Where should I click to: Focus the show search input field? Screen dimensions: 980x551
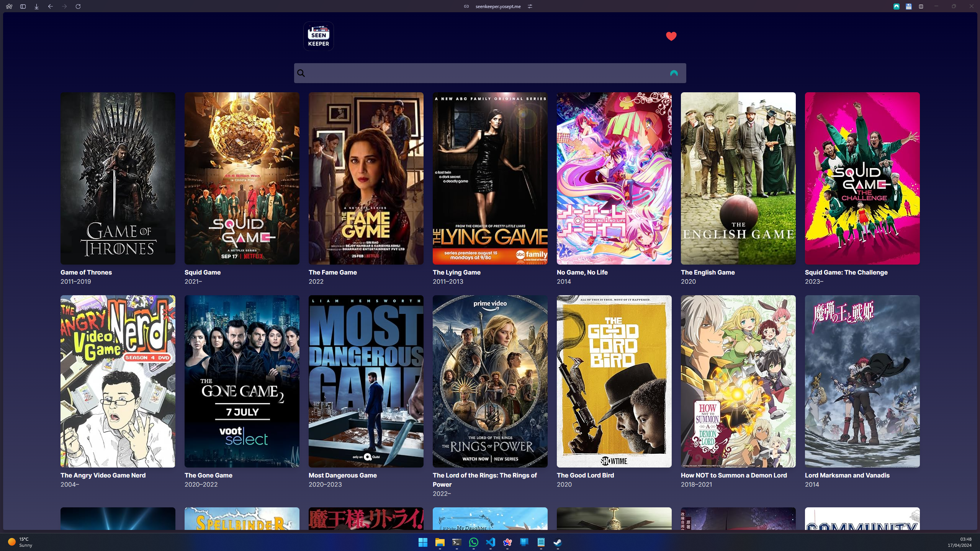486,73
